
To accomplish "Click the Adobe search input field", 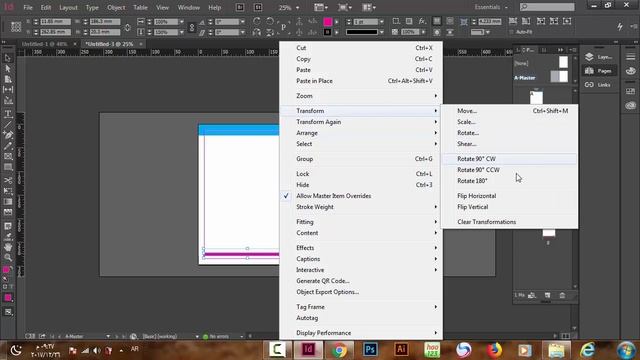I will (547, 7).
